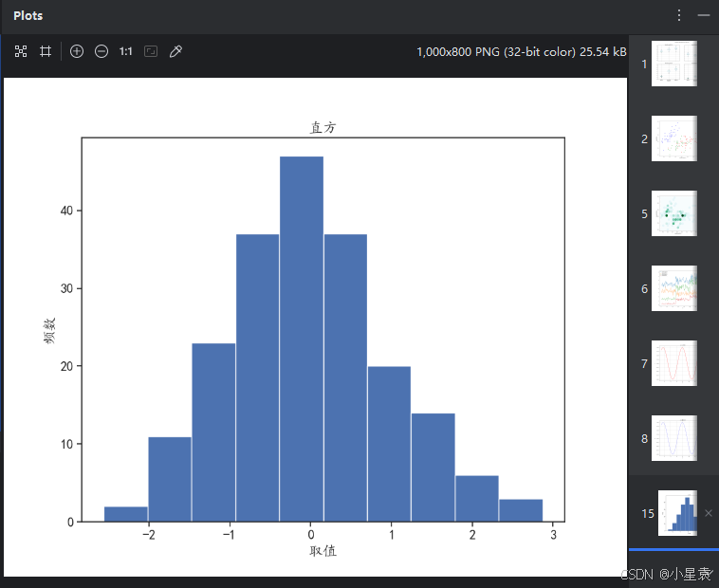Click the Plots panel title
Screen dimensions: 719x588
coord(28,15)
